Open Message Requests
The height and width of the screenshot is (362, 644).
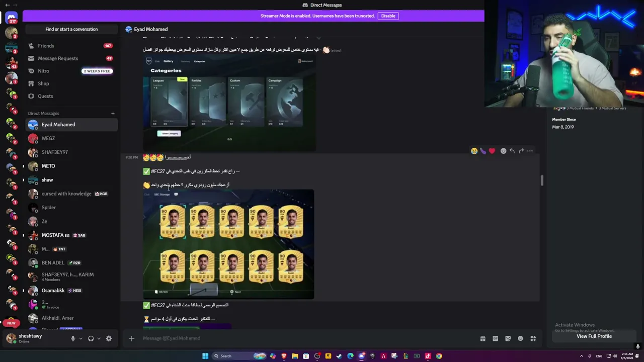(x=71, y=58)
